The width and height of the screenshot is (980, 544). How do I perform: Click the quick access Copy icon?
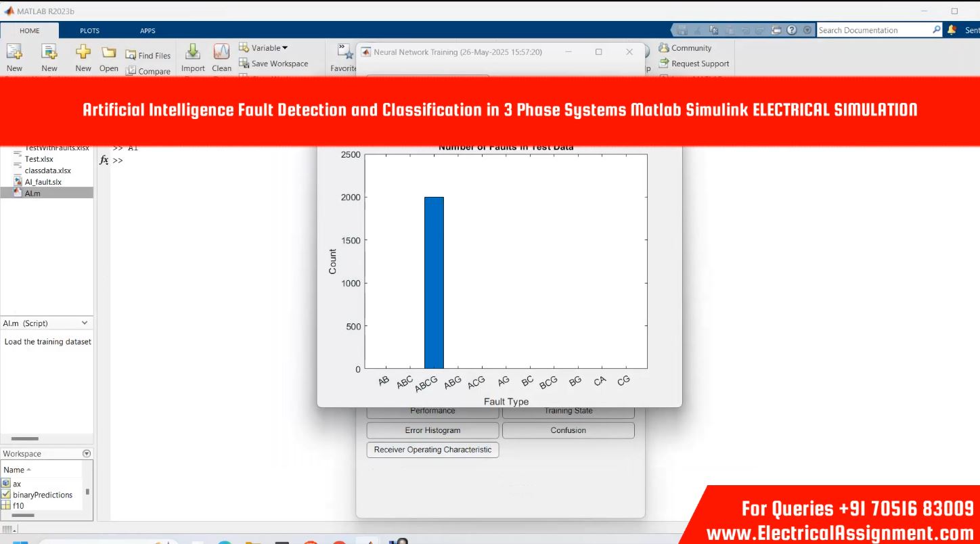[x=714, y=30]
